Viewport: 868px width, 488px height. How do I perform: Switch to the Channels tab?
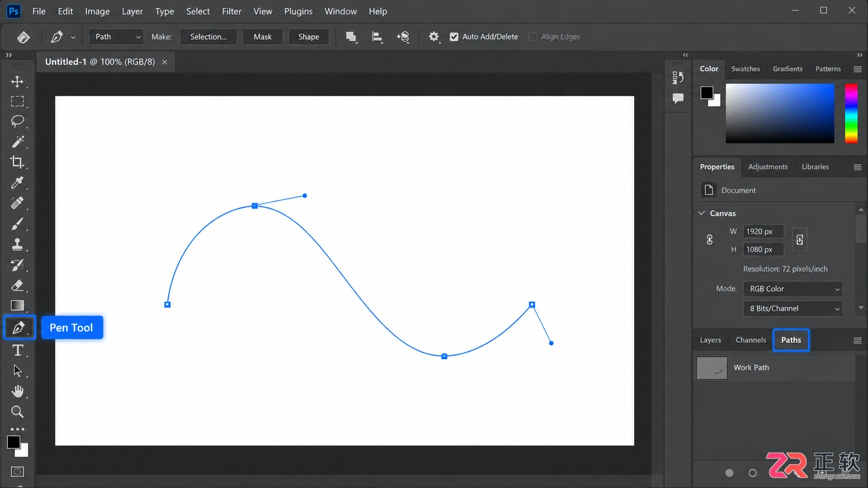click(750, 340)
